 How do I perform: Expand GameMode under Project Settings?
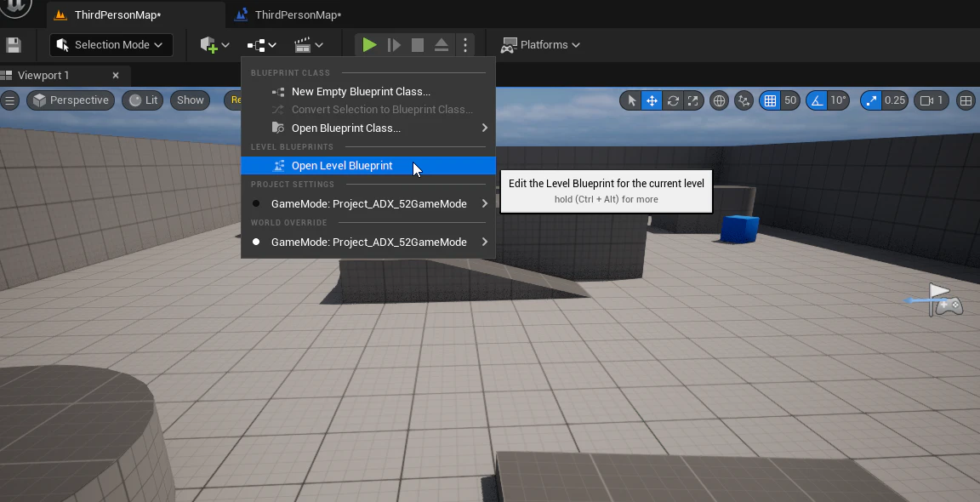pos(368,204)
